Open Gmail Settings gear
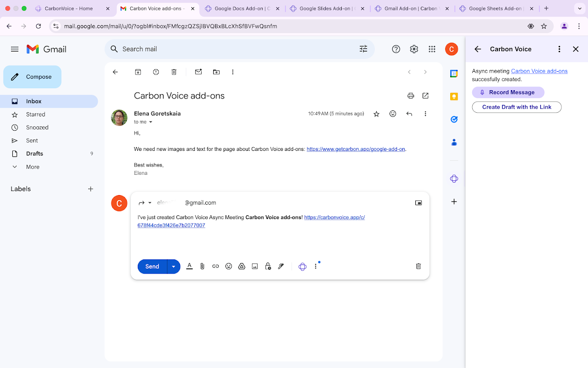The width and height of the screenshot is (588, 368). [414, 49]
